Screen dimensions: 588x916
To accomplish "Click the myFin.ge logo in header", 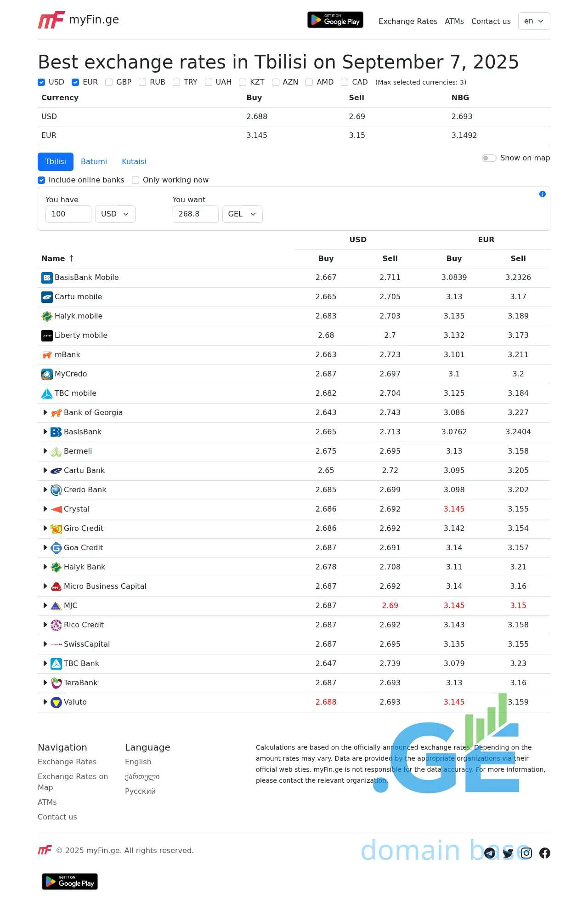I will pyautogui.click(x=78, y=20).
